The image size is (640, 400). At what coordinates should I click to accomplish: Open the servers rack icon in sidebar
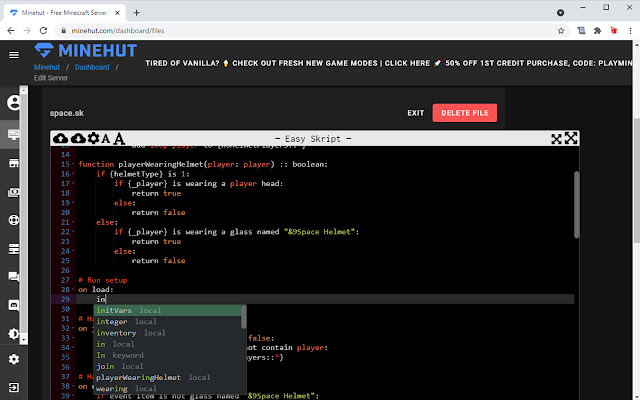click(x=14, y=249)
